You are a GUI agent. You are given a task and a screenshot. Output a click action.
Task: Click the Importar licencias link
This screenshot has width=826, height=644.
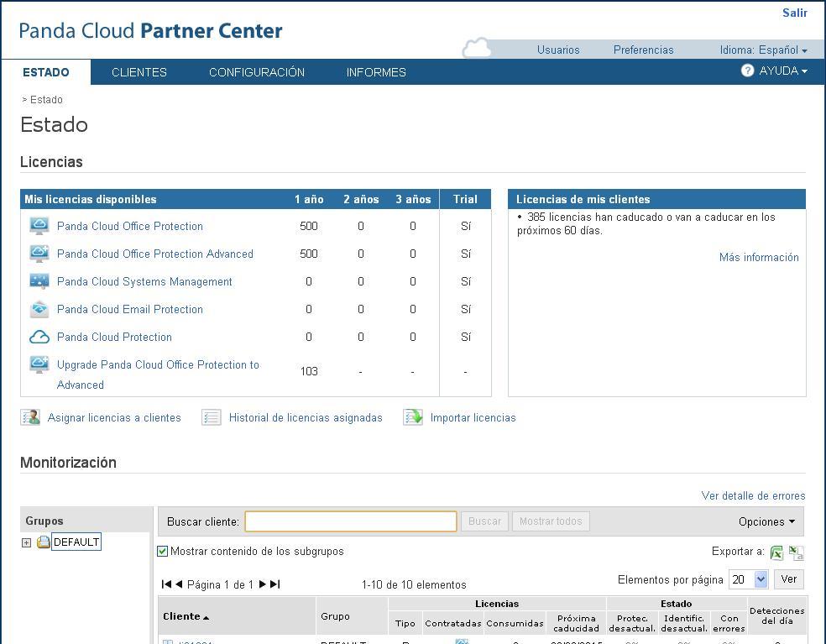pos(473,417)
